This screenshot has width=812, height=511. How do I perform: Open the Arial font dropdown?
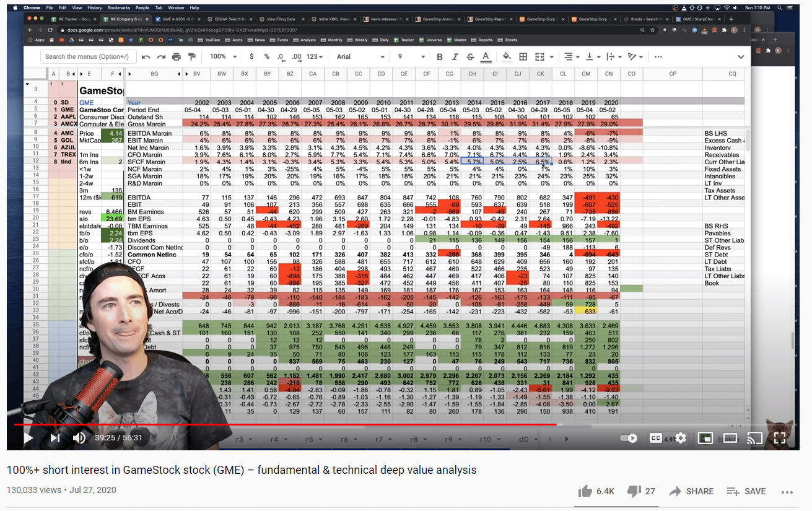[x=360, y=56]
